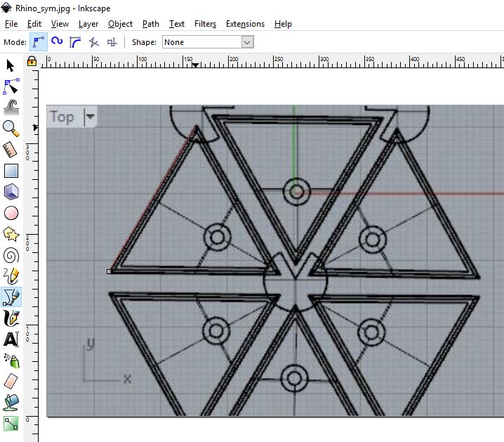Enable regular Bezier path mode
504x442 pixels.
[39, 42]
